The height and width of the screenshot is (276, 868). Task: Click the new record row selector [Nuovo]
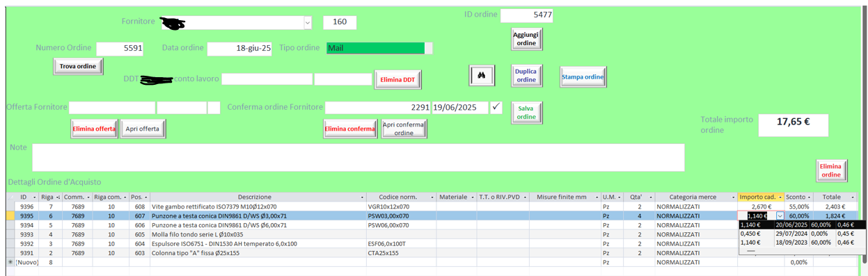tap(10, 262)
